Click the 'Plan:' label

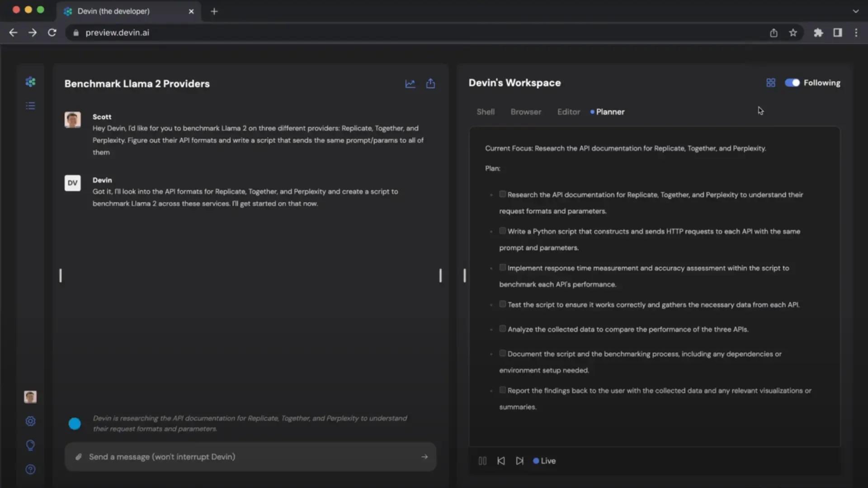(x=492, y=168)
